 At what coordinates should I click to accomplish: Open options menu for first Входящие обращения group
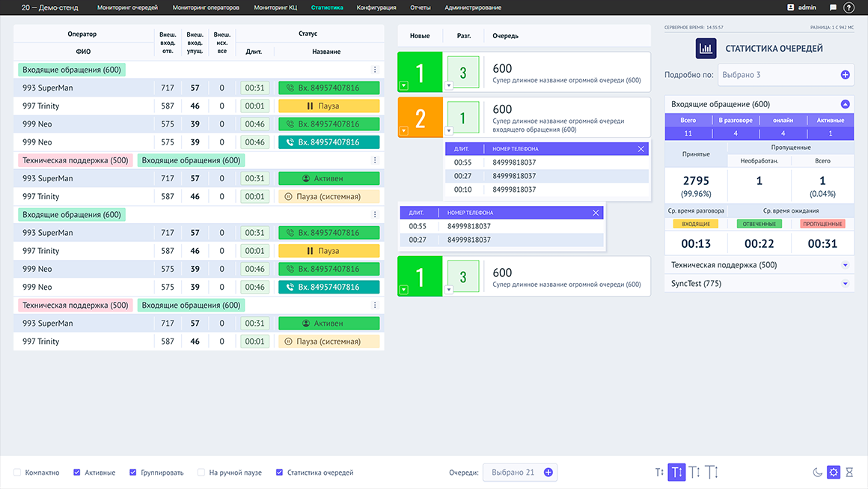point(375,70)
